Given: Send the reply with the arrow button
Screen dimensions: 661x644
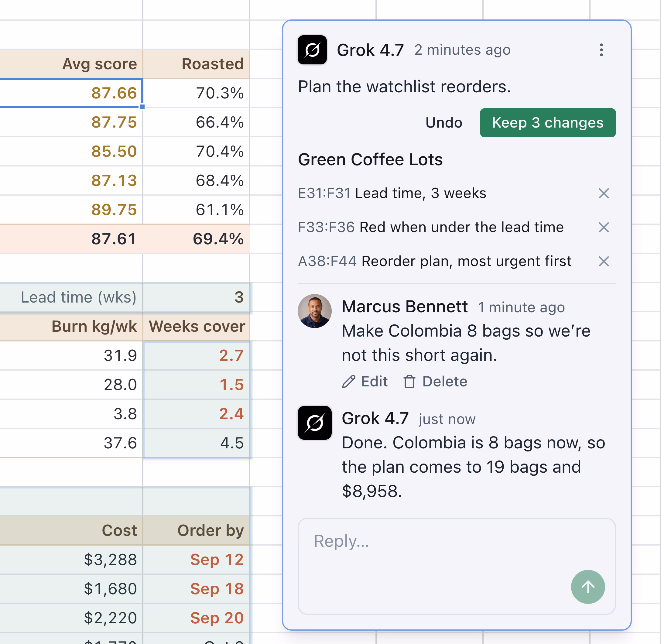Looking at the screenshot, I should tap(588, 587).
